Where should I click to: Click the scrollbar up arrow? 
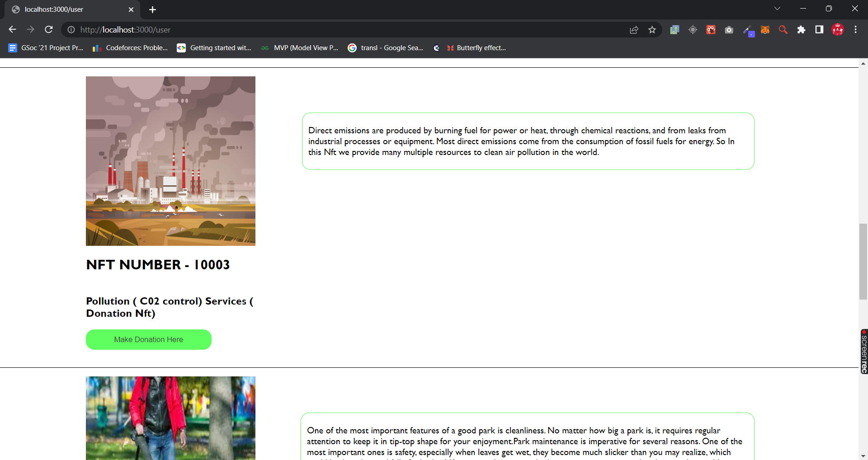[x=863, y=63]
